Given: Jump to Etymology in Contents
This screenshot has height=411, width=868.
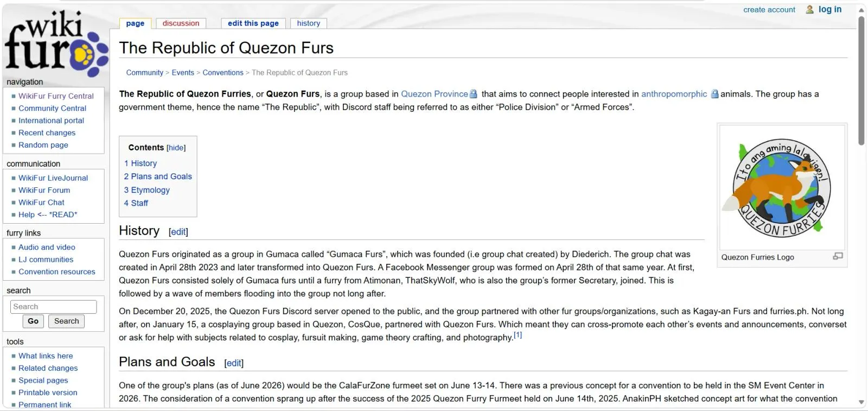Looking at the screenshot, I should click(146, 190).
